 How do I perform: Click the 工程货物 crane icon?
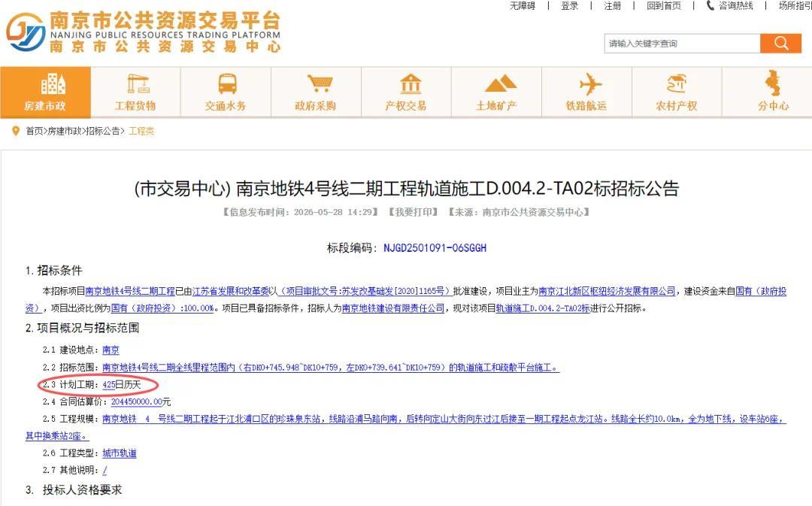pyautogui.click(x=138, y=83)
